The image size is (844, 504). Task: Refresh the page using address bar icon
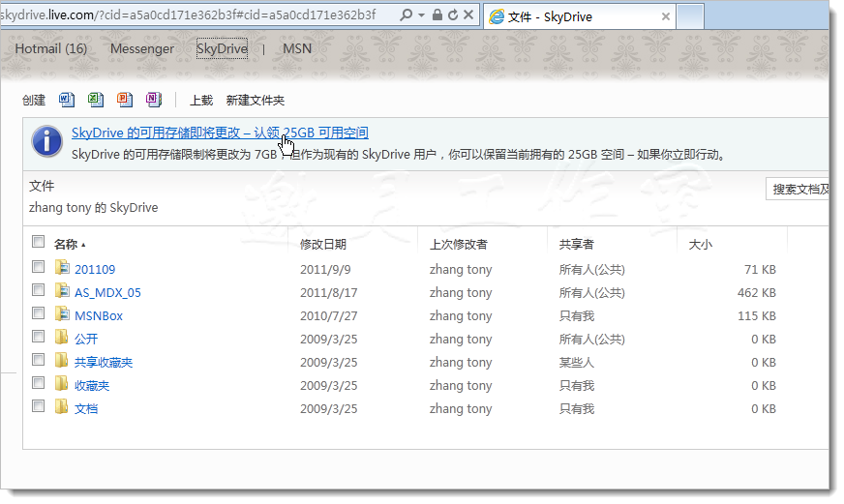pyautogui.click(x=453, y=15)
